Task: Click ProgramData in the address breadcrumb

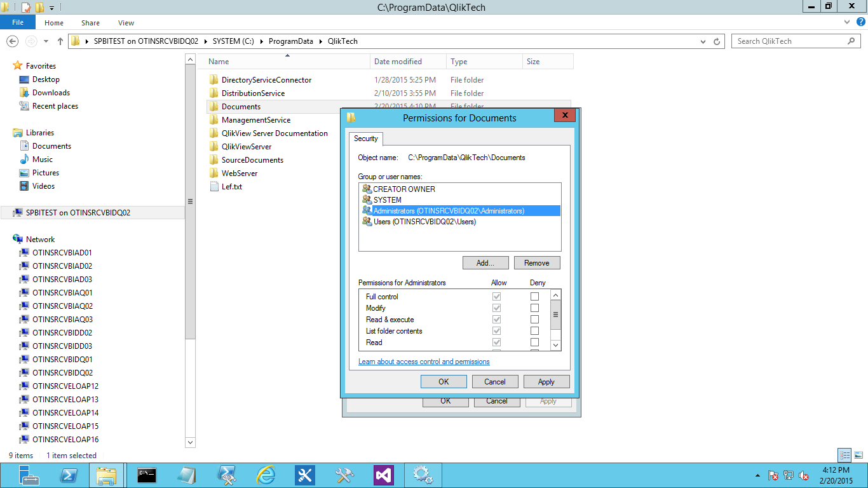Action: pyautogui.click(x=290, y=41)
